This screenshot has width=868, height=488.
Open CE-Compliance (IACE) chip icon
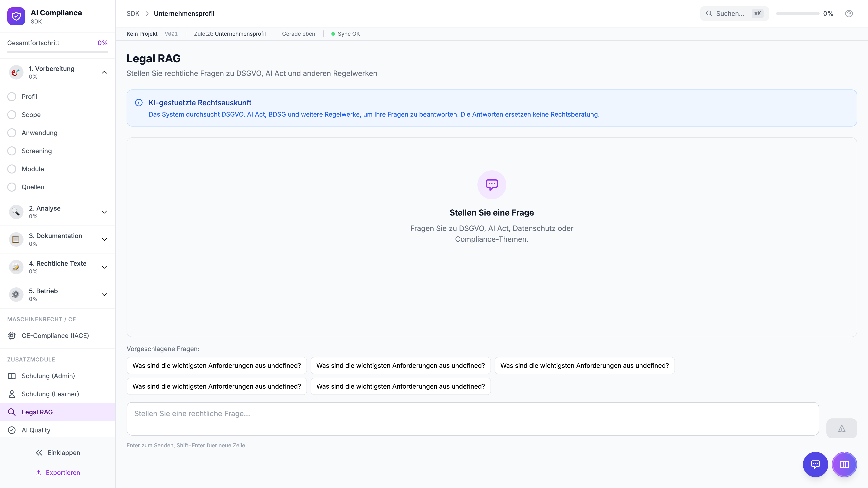click(x=12, y=336)
